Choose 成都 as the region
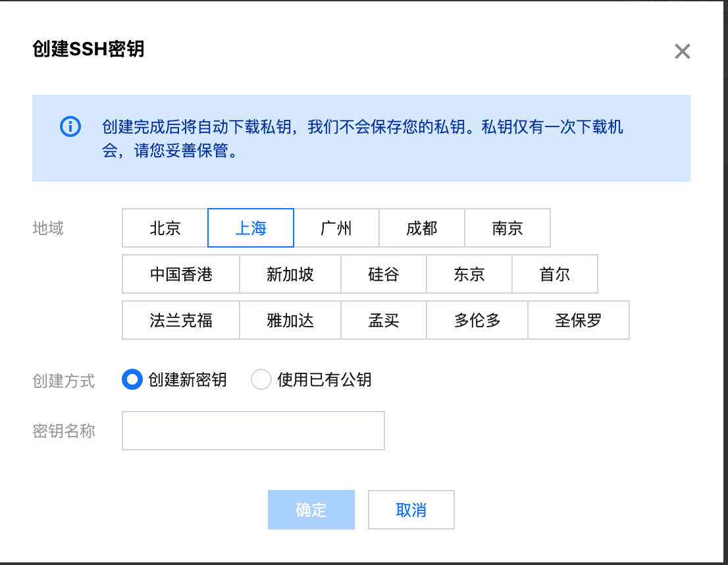This screenshot has width=728, height=565. pos(421,228)
